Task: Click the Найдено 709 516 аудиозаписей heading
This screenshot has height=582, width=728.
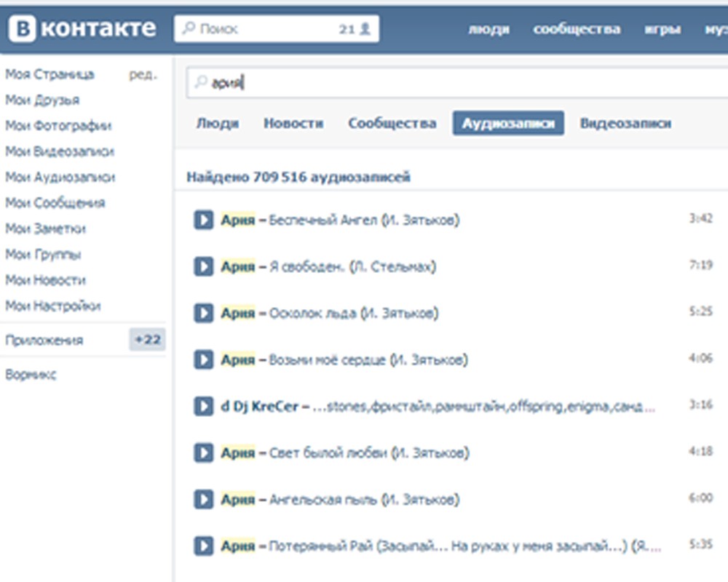Action: point(298,177)
